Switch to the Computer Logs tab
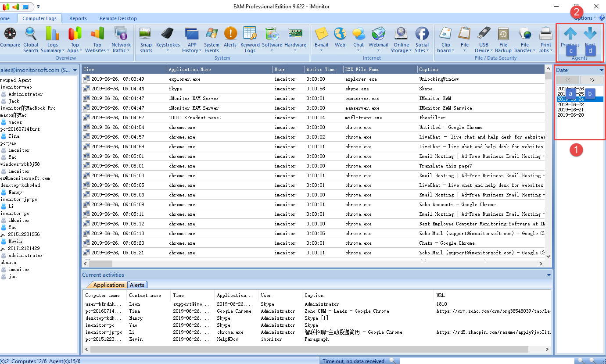The height and width of the screenshot is (364, 606). 39,18
